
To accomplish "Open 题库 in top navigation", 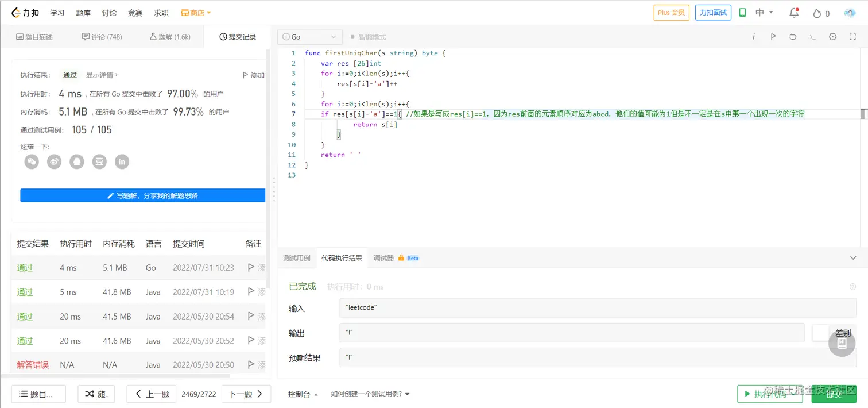I will [83, 13].
